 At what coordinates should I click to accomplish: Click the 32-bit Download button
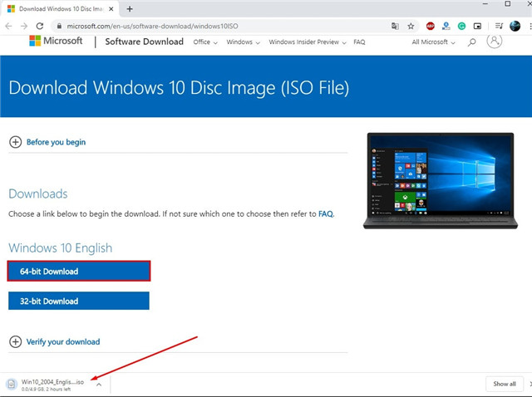(79, 301)
